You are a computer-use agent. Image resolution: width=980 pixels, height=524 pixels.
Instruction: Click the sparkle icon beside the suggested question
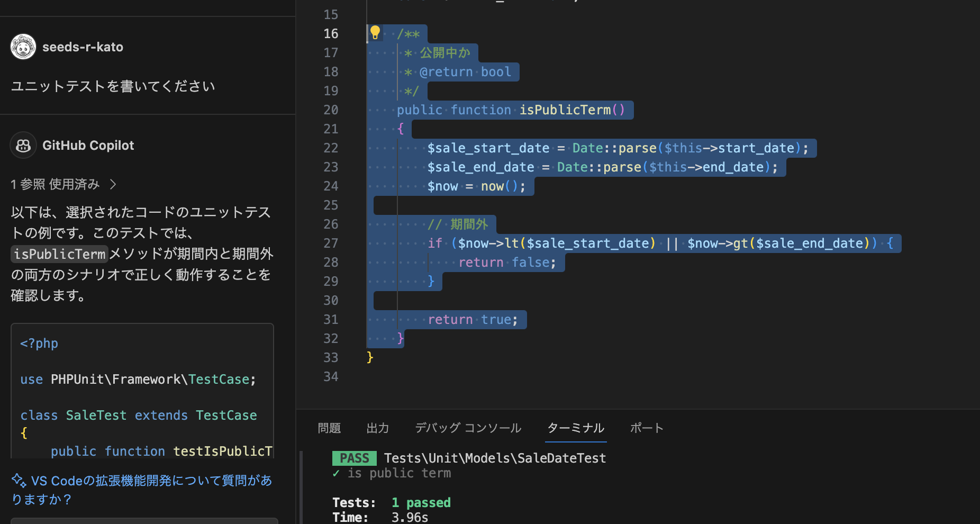19,480
